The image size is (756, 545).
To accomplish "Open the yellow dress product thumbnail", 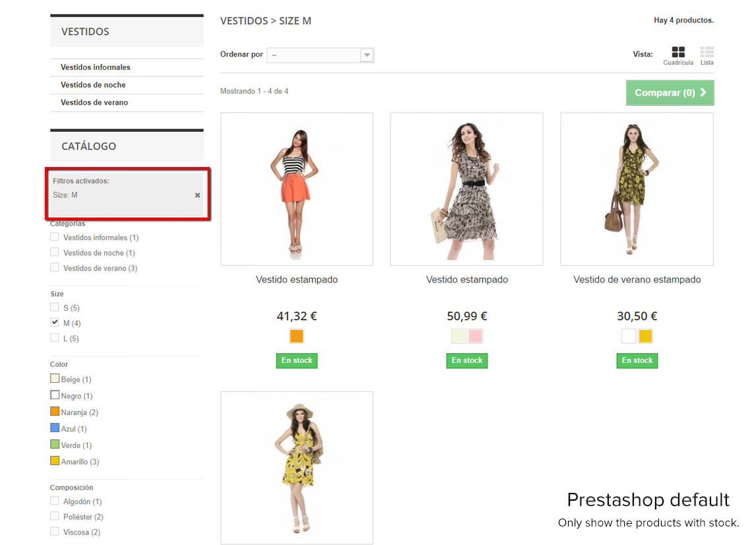I will pyautogui.click(x=296, y=467).
